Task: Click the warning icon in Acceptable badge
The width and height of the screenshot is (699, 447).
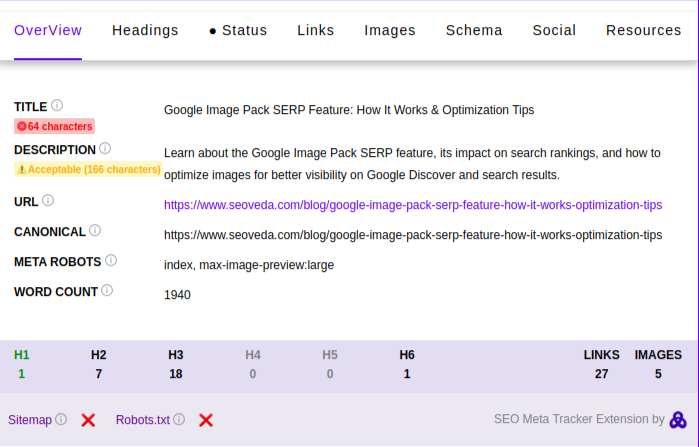Action: [x=21, y=170]
